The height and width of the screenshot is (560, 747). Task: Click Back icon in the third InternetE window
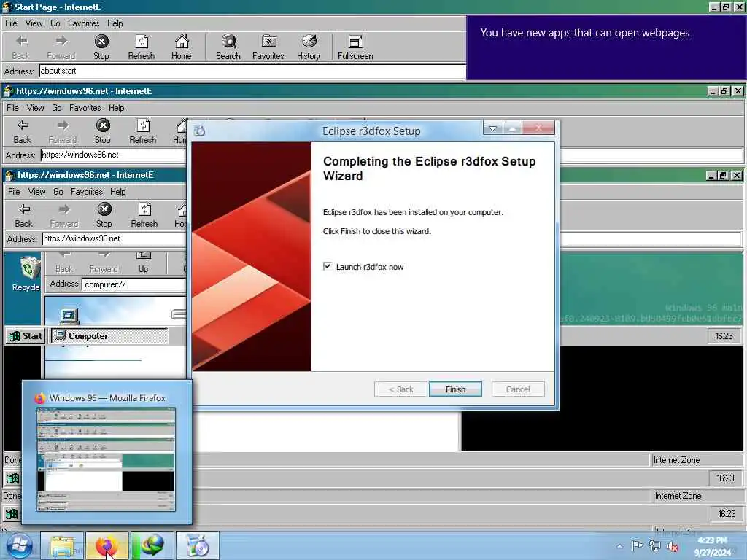point(24,215)
